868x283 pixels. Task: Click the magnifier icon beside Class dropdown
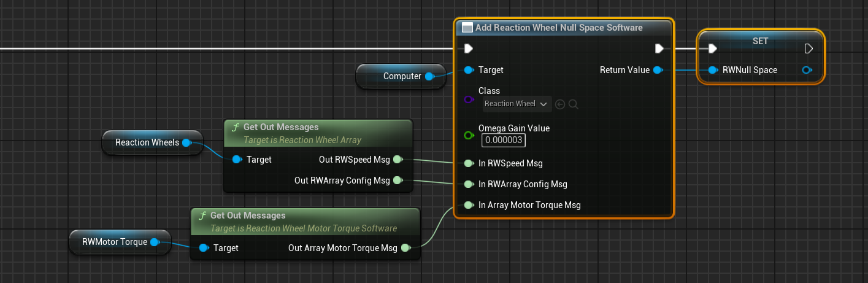[x=574, y=104]
